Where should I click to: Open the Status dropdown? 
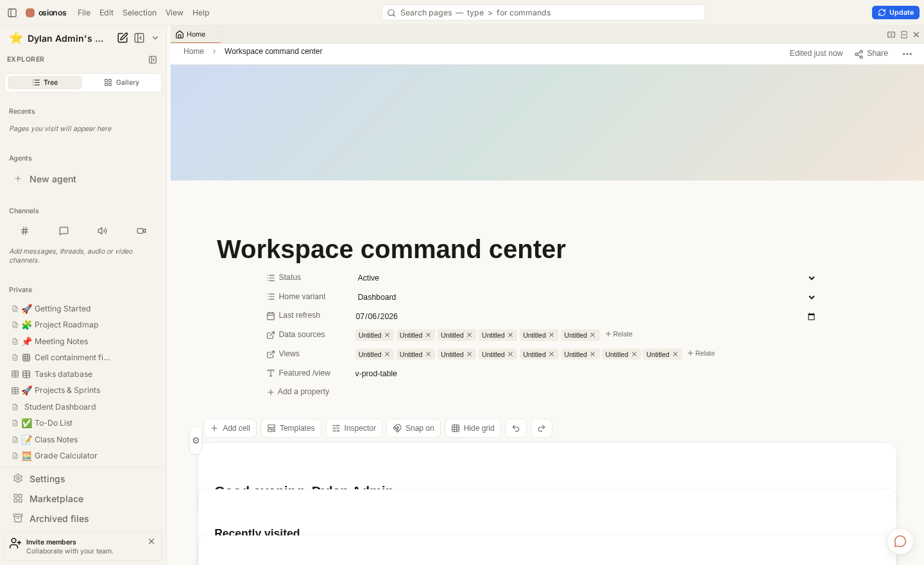point(586,278)
